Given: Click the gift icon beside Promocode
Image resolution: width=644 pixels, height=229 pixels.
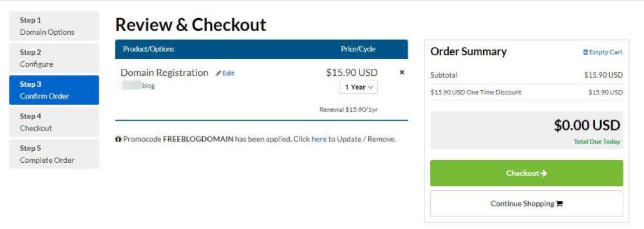Looking at the screenshot, I should pyautogui.click(x=118, y=139).
